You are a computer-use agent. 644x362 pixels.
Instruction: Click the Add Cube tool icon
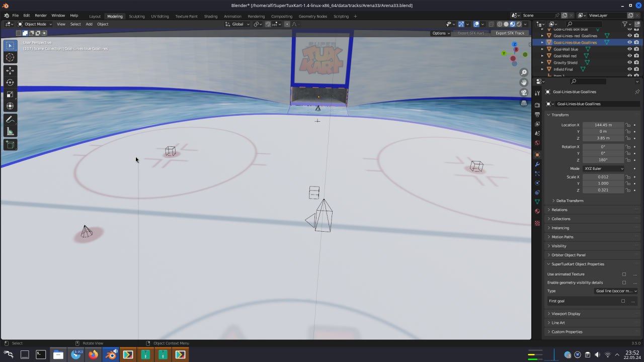pos(10,145)
